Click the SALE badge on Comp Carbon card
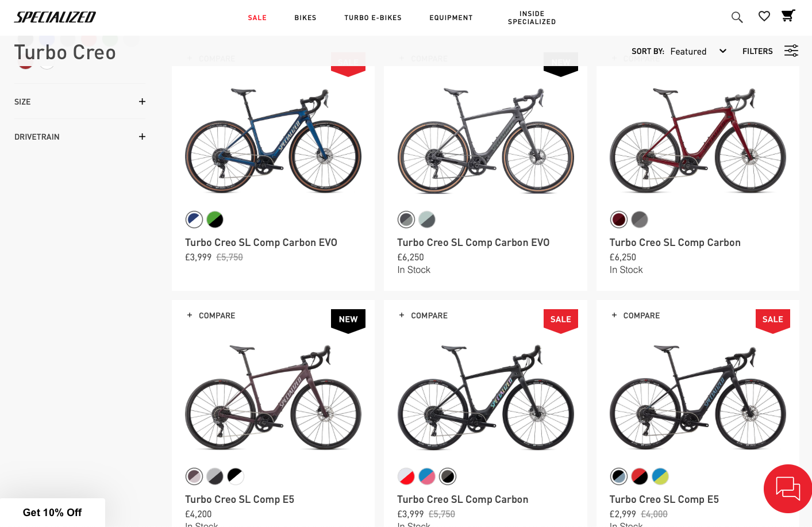Image resolution: width=812 pixels, height=527 pixels. [560, 320]
